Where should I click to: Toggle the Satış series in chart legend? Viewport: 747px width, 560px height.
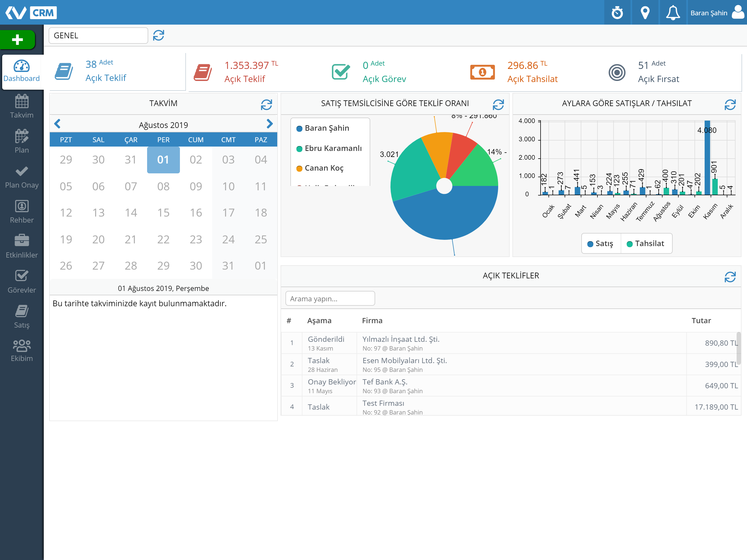click(x=601, y=244)
